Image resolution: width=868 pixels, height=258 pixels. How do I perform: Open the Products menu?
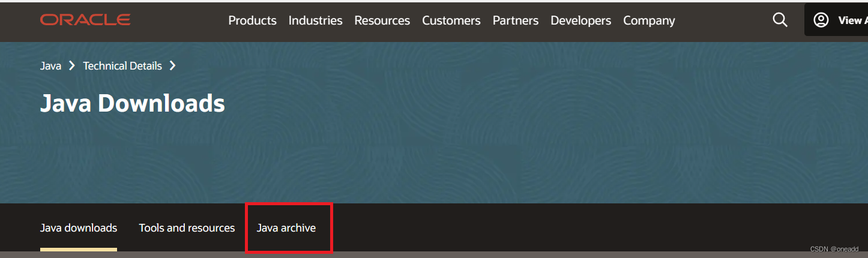(x=252, y=20)
